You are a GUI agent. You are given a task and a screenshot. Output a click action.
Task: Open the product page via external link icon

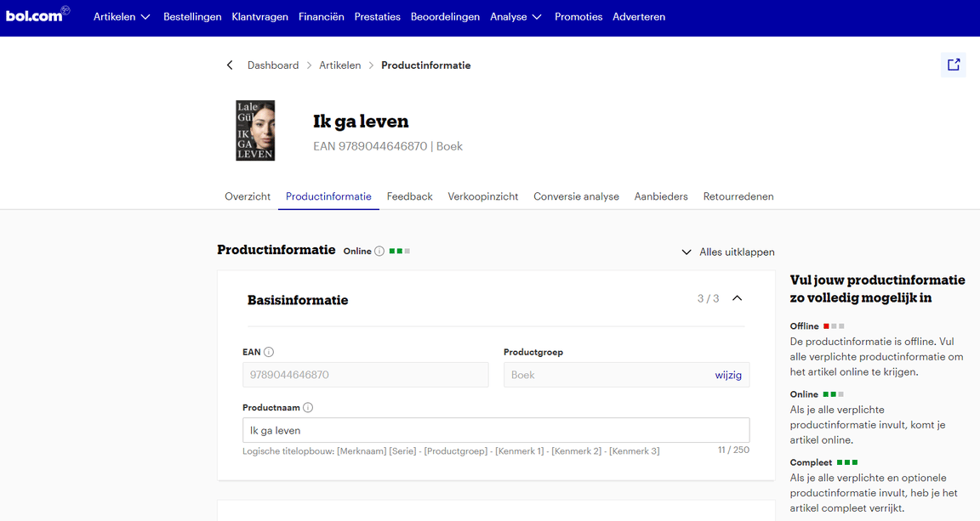click(953, 65)
